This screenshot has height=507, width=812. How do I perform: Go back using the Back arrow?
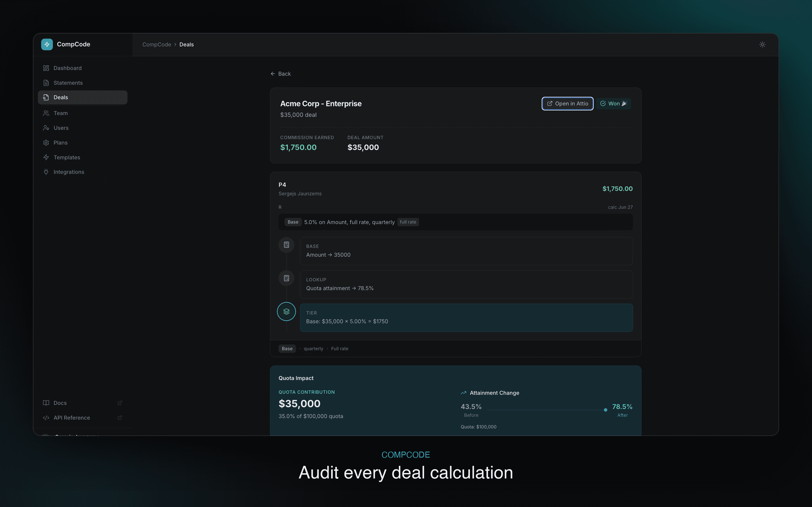pyautogui.click(x=281, y=74)
